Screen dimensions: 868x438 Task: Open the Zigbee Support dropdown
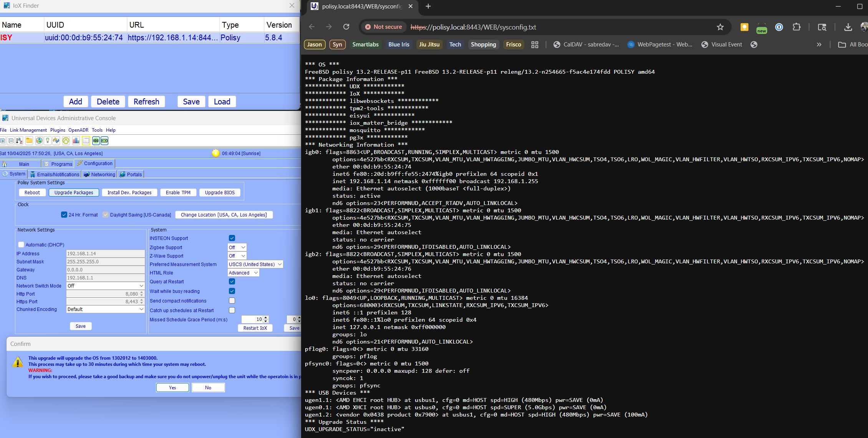pyautogui.click(x=237, y=247)
